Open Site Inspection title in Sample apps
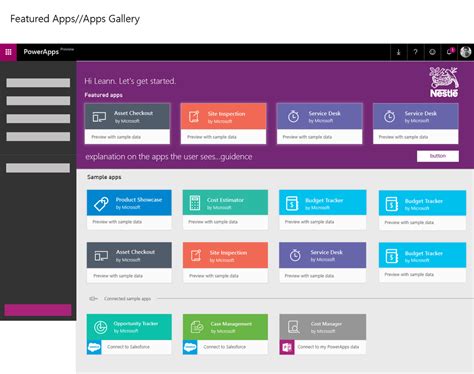 pos(228,253)
